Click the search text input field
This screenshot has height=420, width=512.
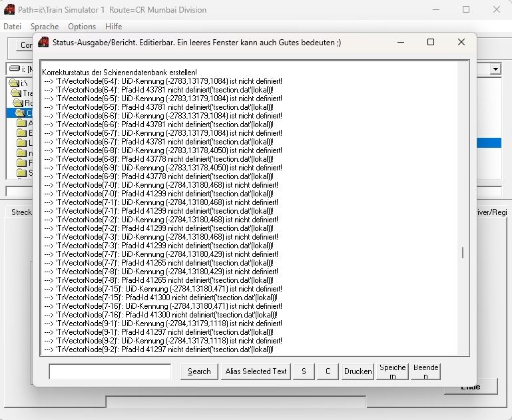tap(110, 371)
